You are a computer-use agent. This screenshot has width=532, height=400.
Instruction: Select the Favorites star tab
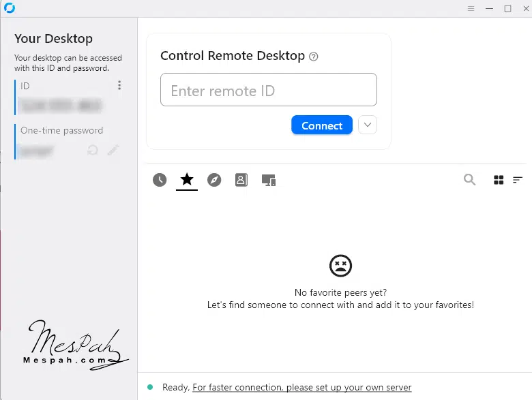click(187, 180)
